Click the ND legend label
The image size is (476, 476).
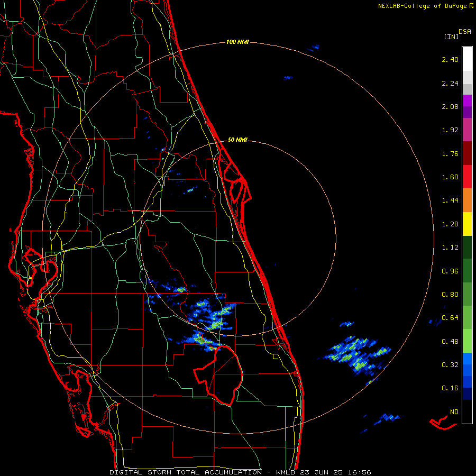(x=454, y=412)
